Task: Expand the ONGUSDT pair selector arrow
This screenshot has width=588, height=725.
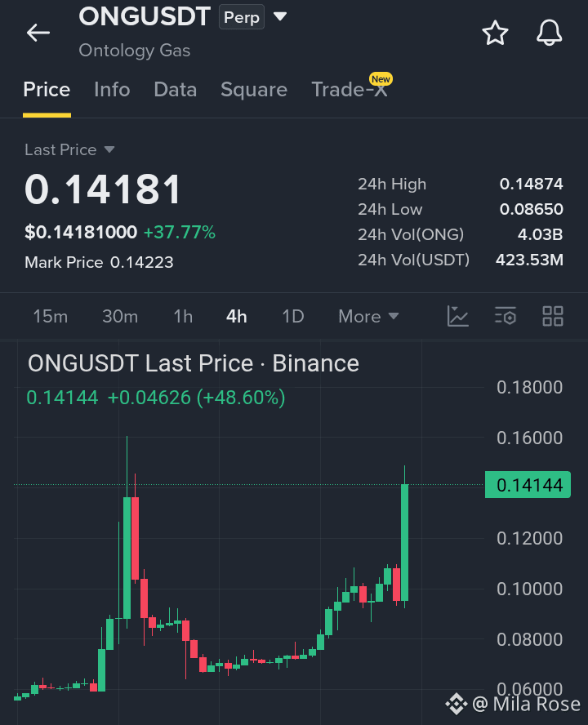Action: 280,17
